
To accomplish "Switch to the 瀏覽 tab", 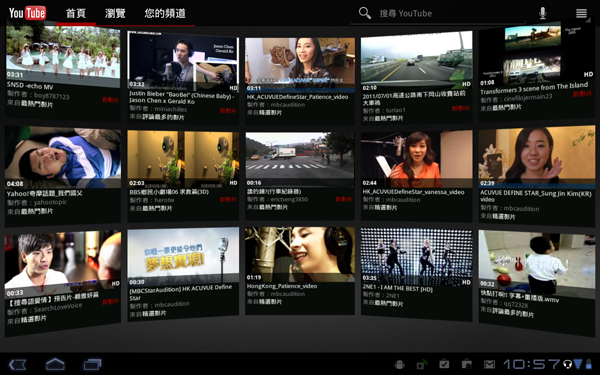I will tap(115, 13).
